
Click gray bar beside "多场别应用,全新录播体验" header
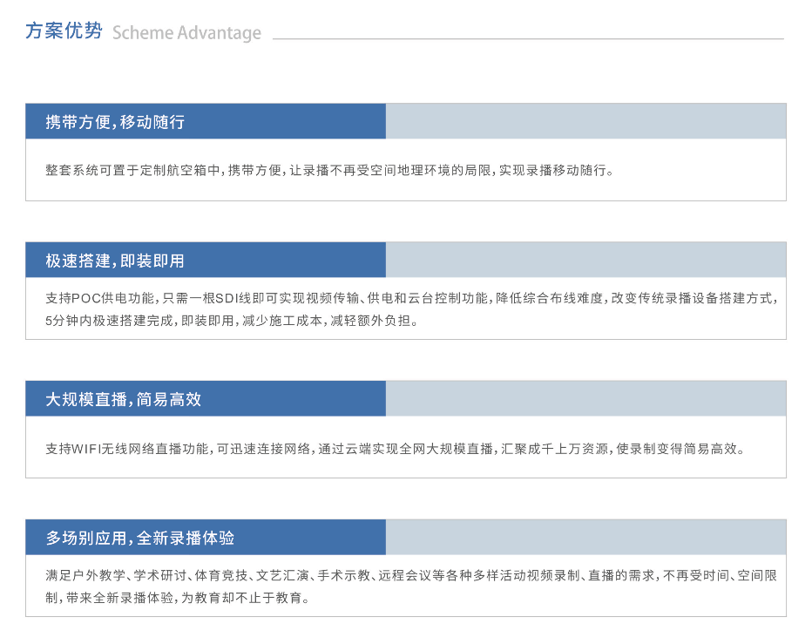[x=585, y=538]
